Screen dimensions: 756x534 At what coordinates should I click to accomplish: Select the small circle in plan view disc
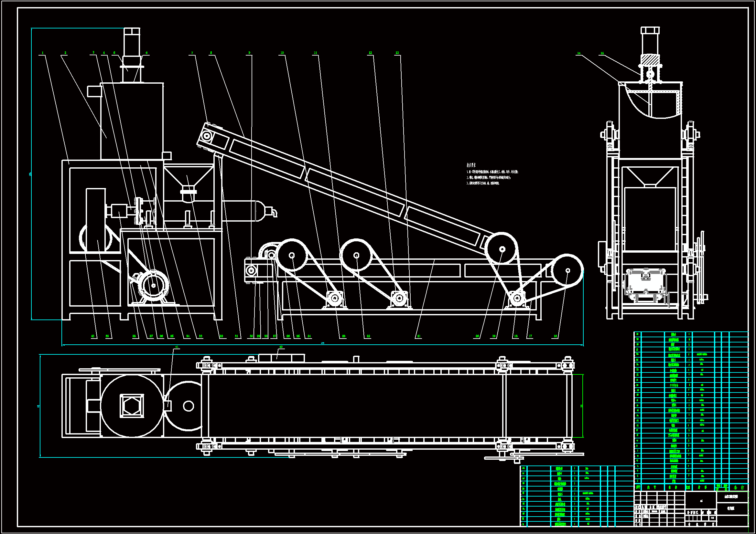(188, 406)
